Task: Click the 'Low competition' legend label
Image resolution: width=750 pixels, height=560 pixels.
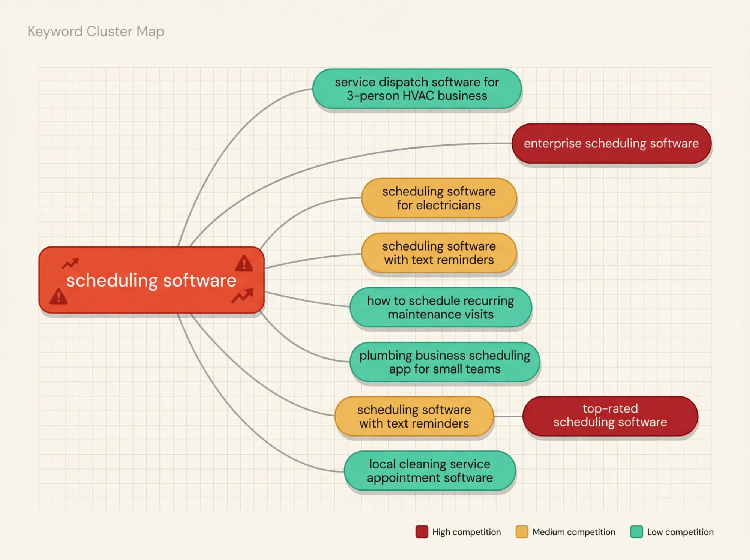Action: 680,532
